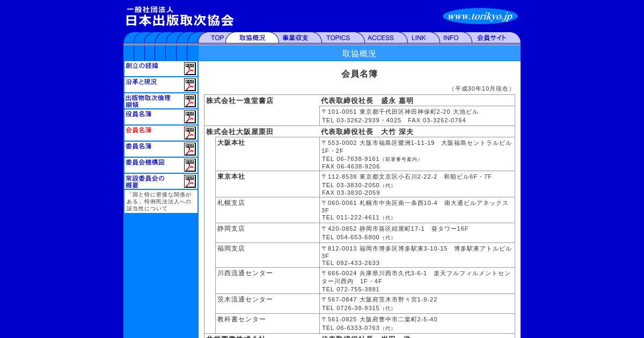Image resolution: width=644 pixels, height=338 pixels.
Task: Click the 〒561-0825 豊中市二葉町 address
Action: click(379, 319)
